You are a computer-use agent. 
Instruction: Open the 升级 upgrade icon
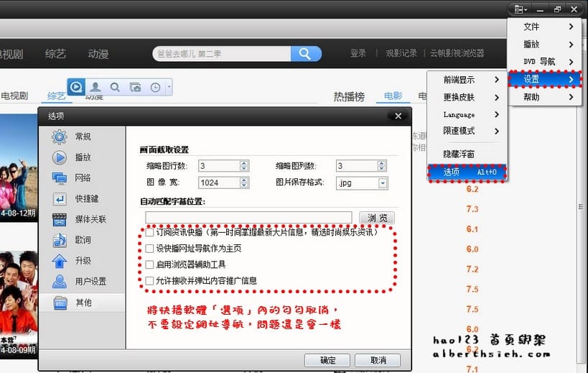(60, 261)
